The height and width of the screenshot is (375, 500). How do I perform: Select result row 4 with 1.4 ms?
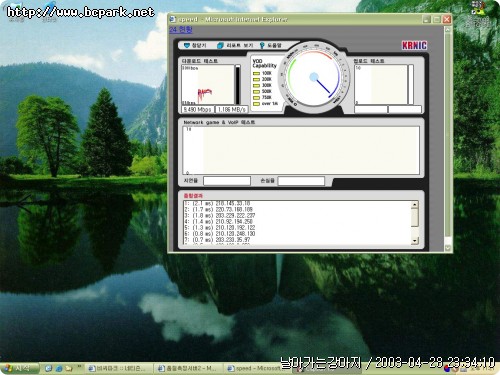pos(218,222)
